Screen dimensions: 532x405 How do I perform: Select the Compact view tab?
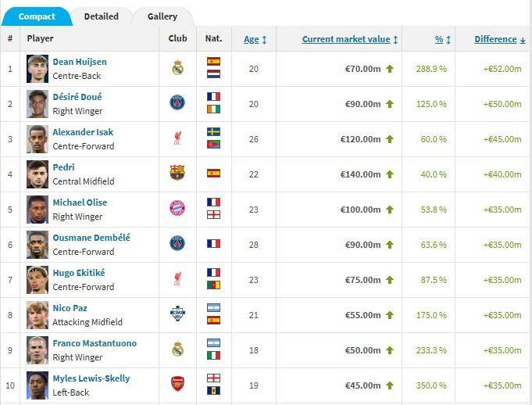click(x=37, y=16)
